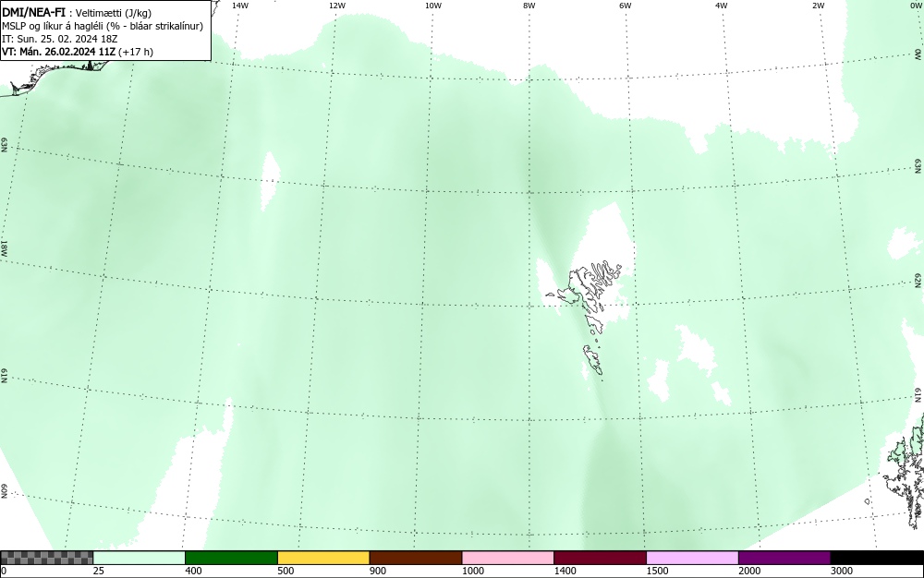The height and width of the screenshot is (578, 924).
Task: Click the "18W" label at map edge
Action: pyautogui.click(x=4, y=247)
